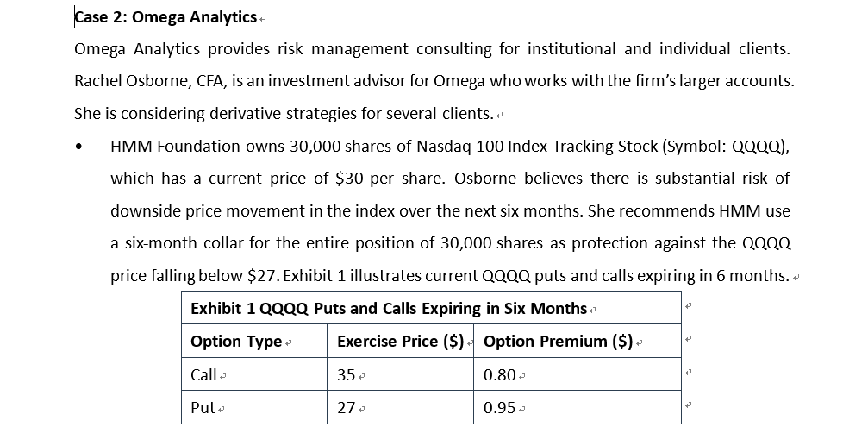
Task: Select the Exhibit 1 table title cell
Action: (x=388, y=308)
